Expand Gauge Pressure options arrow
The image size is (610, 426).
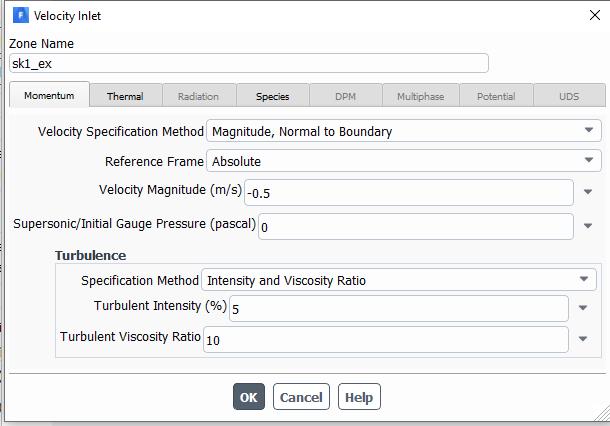[x=588, y=227]
